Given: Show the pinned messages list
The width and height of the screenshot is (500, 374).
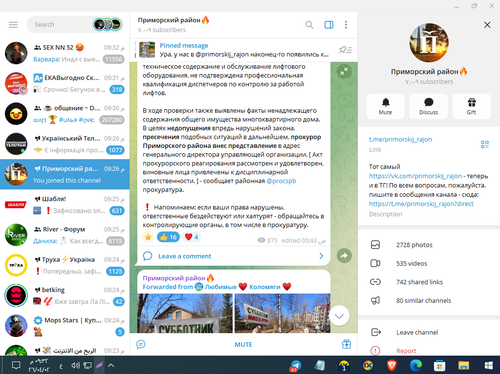Looking at the screenshot, I should click(x=345, y=50).
